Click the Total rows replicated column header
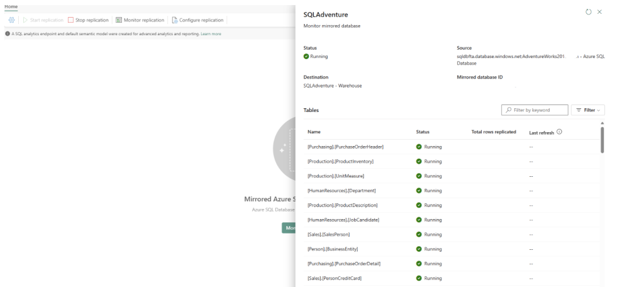Screen dimensions: 644x287 (x=494, y=132)
